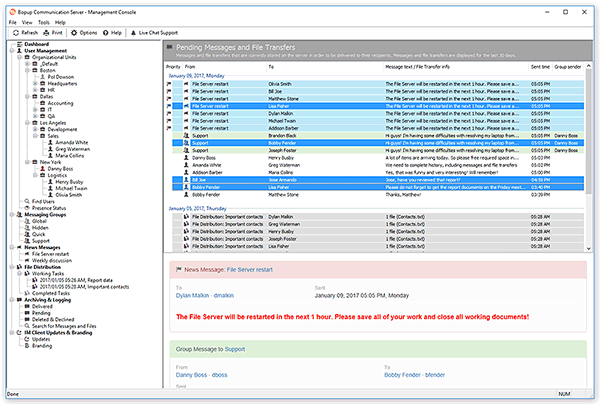Select user Pol Dowson in tree
Viewport: 600px width, 404px height.
[60, 77]
